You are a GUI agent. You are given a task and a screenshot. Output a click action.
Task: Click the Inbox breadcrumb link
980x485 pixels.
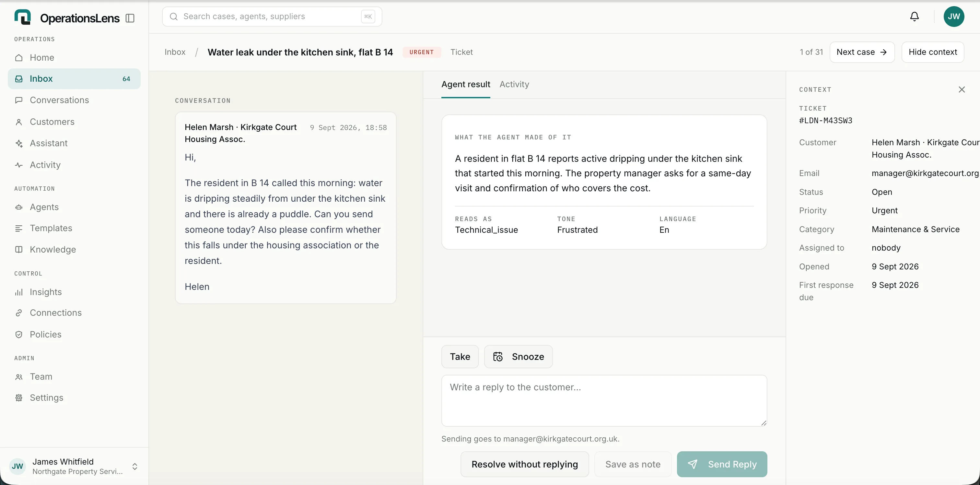point(175,52)
